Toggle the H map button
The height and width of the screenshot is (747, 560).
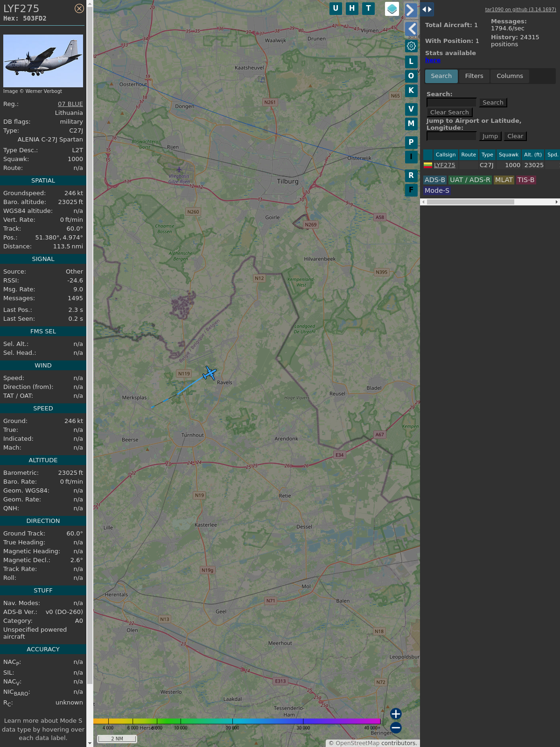(352, 8)
